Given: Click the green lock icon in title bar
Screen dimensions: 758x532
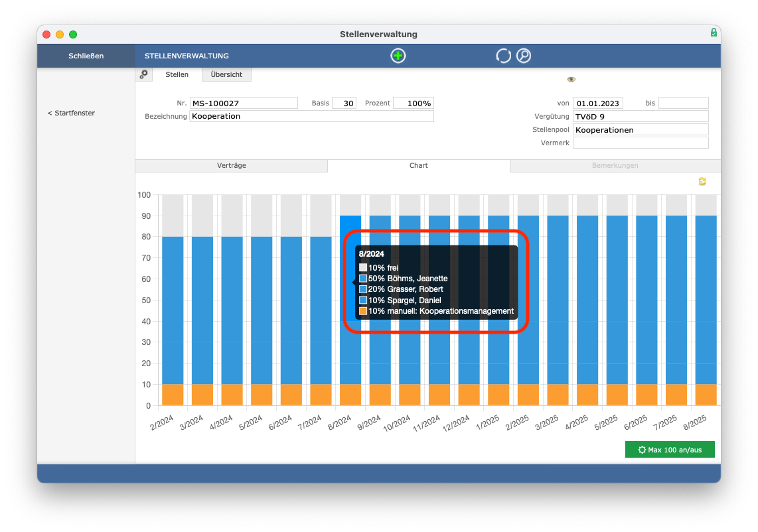Looking at the screenshot, I should click(x=714, y=33).
